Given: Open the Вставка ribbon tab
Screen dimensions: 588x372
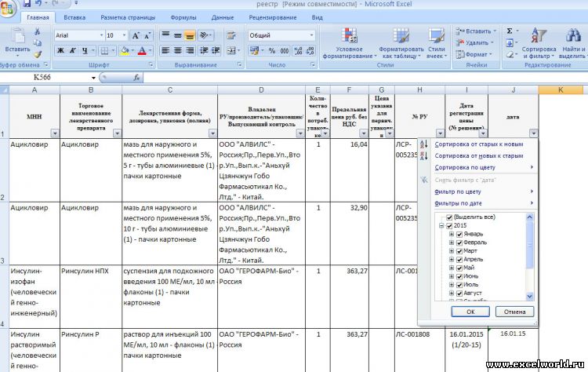Looking at the screenshot, I should point(74,17).
